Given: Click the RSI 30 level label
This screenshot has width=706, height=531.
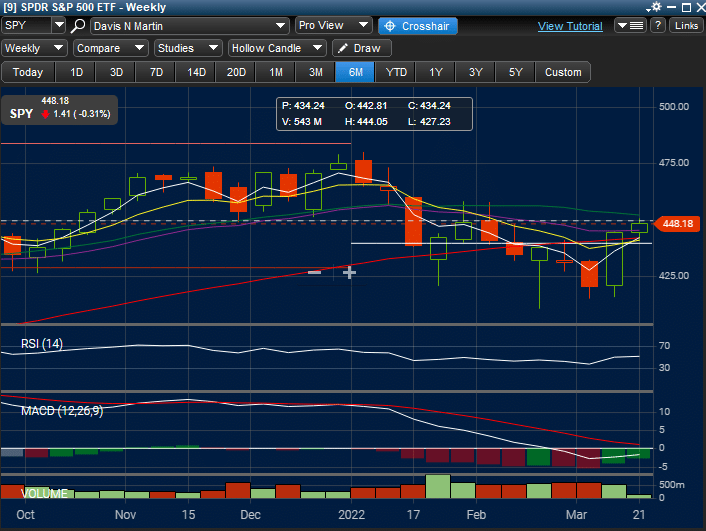Looking at the screenshot, I should (665, 368).
